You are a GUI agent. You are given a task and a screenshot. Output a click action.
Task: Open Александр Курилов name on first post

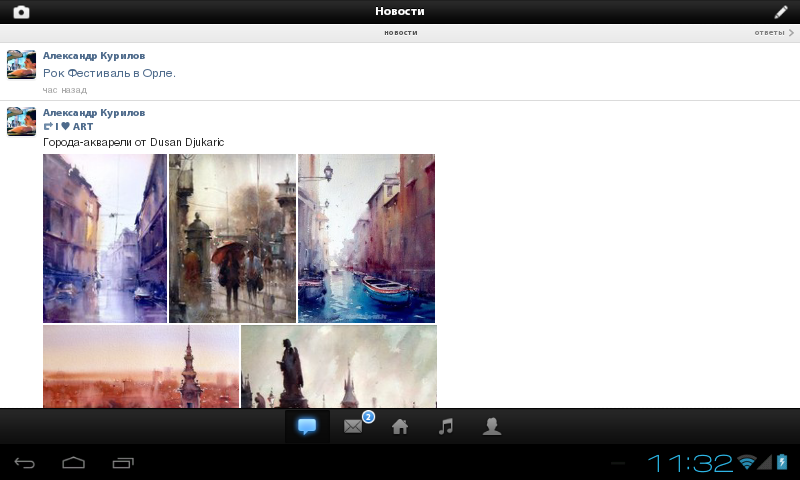(x=94, y=56)
